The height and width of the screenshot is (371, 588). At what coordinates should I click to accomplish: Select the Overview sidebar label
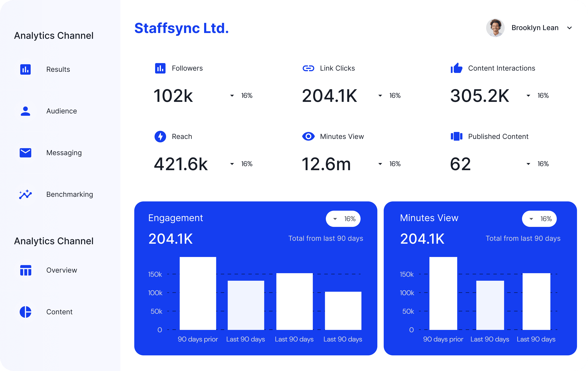tap(62, 270)
